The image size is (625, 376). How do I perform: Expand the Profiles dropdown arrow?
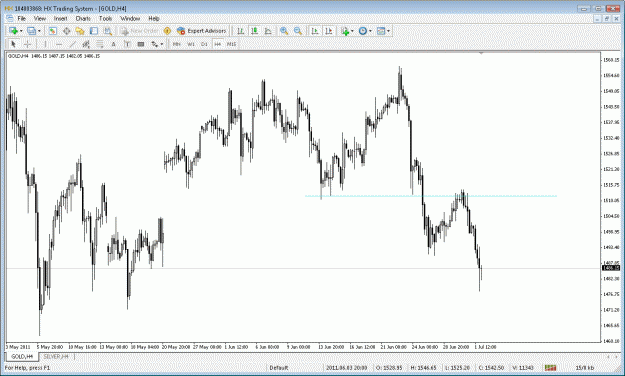(x=39, y=31)
